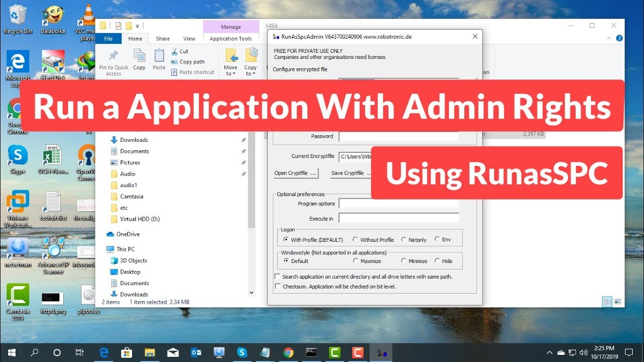This screenshot has width=644, height=362.
Task: Open the Move to dropdown
Action: pos(231,62)
